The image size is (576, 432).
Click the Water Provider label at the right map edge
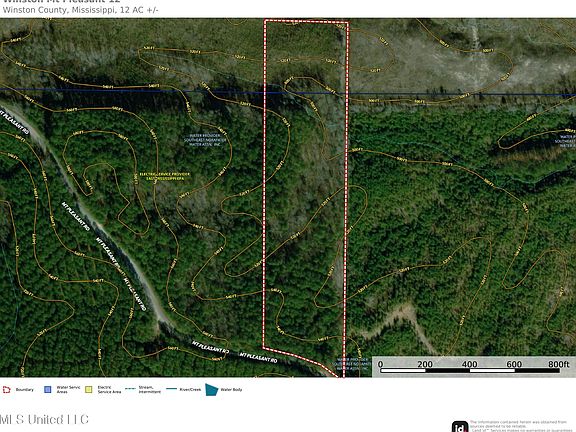point(565,138)
